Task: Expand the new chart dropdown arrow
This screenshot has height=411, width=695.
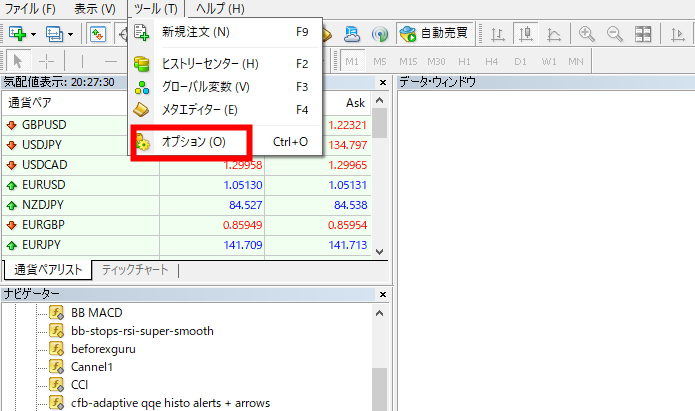Action: click(34, 34)
